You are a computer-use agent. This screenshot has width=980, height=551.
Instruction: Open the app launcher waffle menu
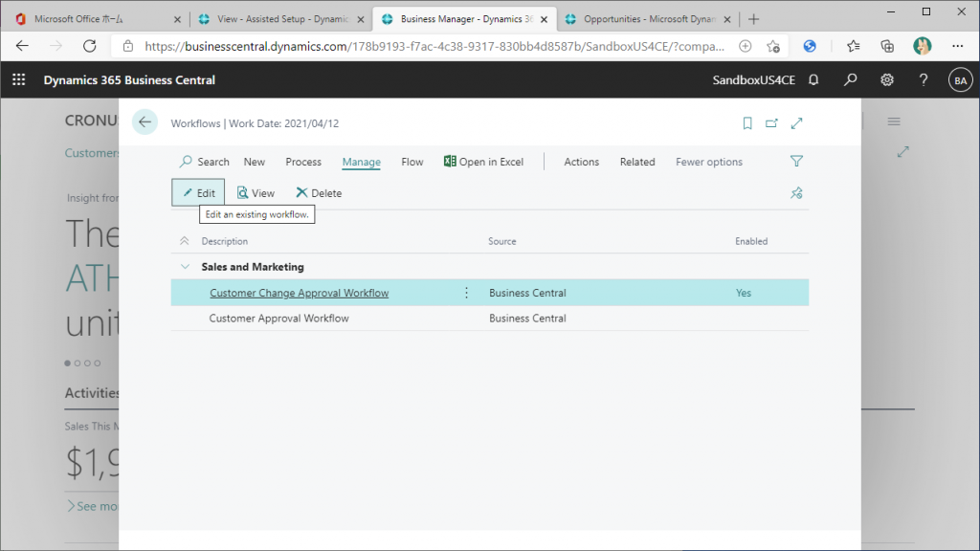coord(19,80)
